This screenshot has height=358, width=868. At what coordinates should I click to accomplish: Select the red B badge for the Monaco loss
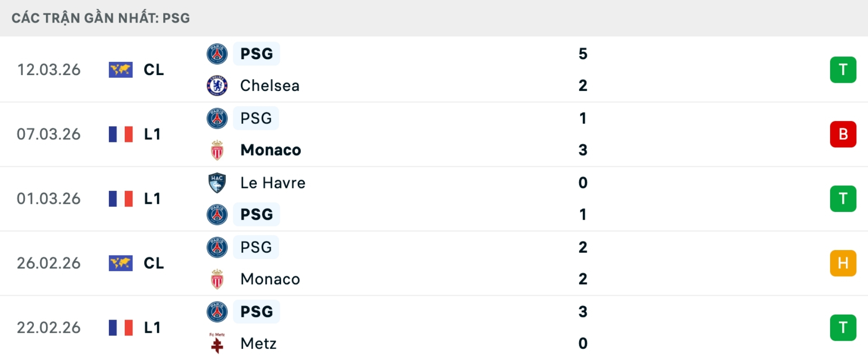pyautogui.click(x=843, y=134)
